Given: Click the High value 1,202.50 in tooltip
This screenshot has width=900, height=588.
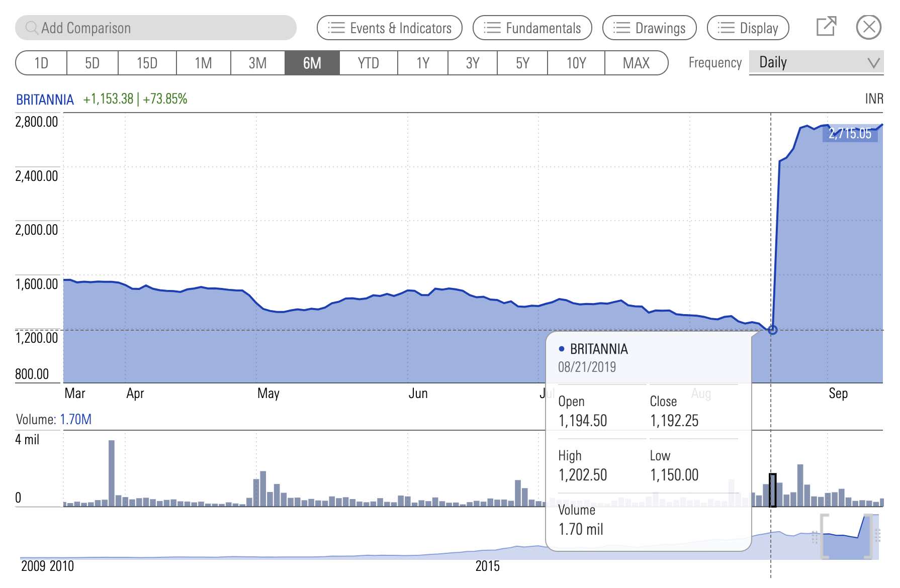Looking at the screenshot, I should tap(583, 475).
